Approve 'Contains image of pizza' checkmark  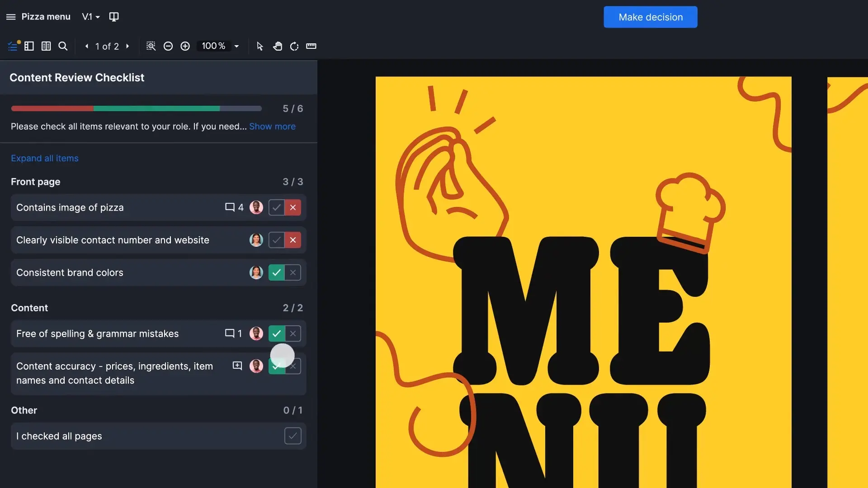[277, 207]
